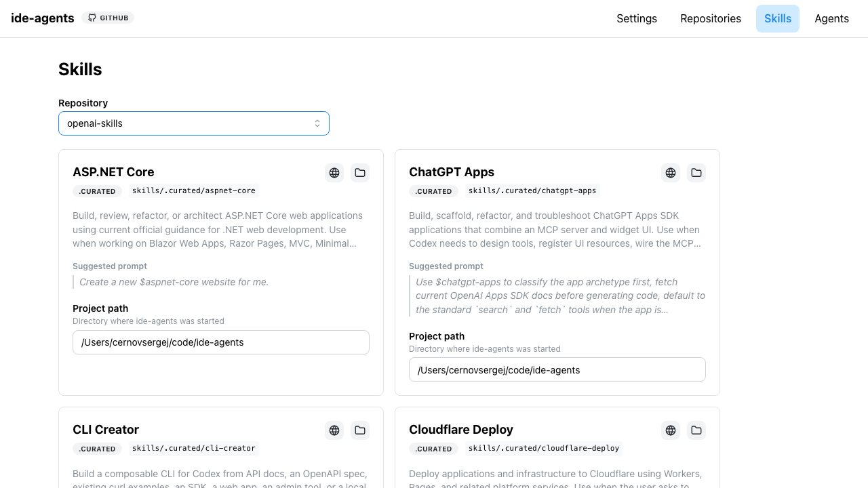Click the ChatGPT Apps description text
This screenshot has width=868, height=488.
[x=555, y=230]
